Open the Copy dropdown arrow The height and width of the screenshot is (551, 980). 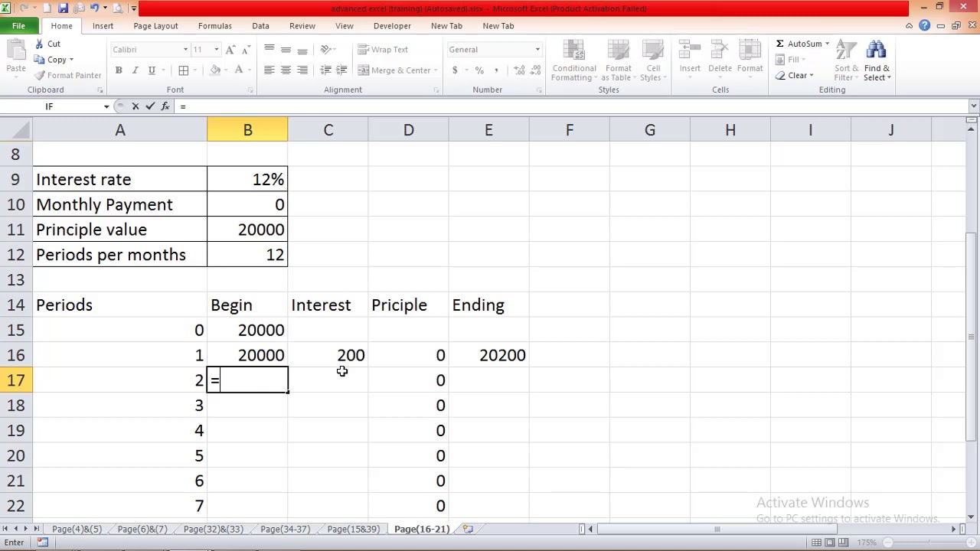71,60
